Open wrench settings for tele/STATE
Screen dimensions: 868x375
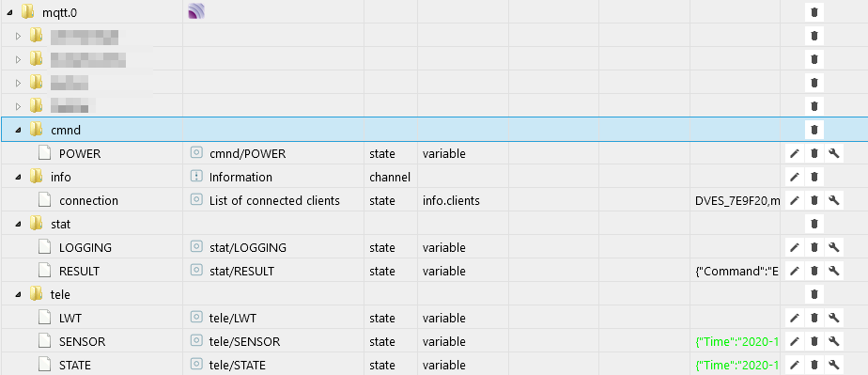coord(833,365)
